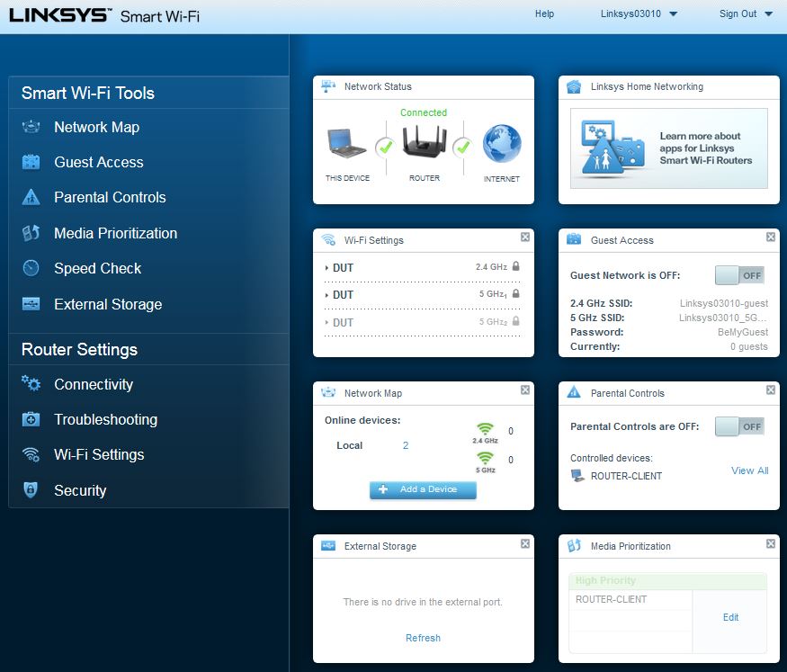Click the Linksys03010-guest SSID value
The image size is (787, 672).
click(724, 303)
